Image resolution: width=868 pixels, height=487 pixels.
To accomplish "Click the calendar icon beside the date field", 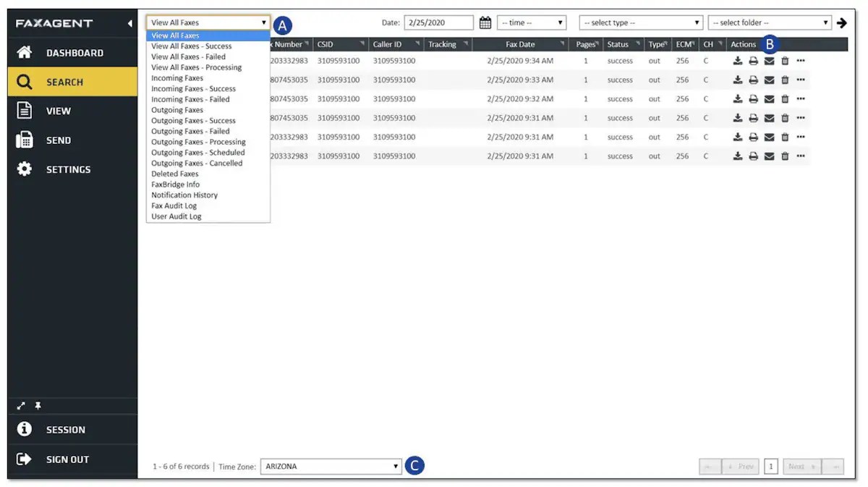I will 485,23.
